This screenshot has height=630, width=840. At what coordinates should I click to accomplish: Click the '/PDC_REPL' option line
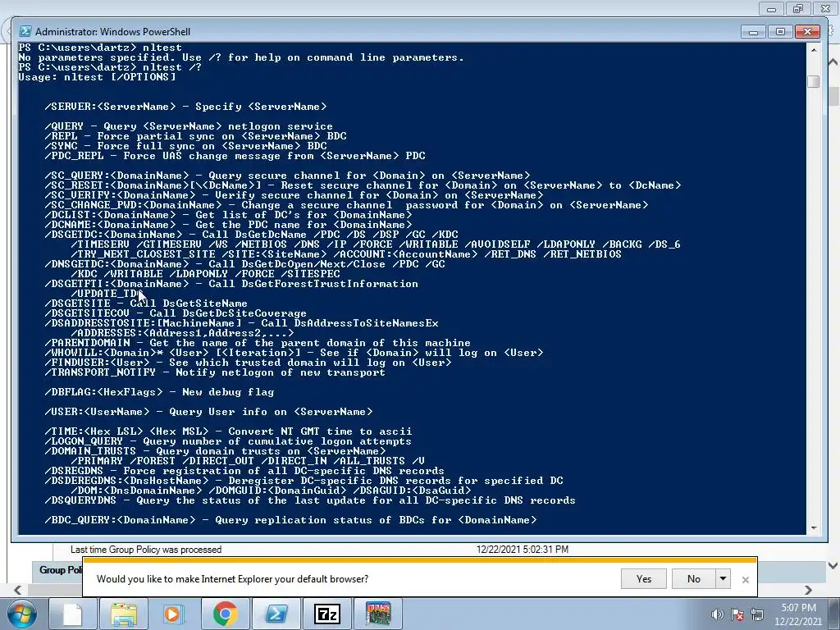click(235, 156)
